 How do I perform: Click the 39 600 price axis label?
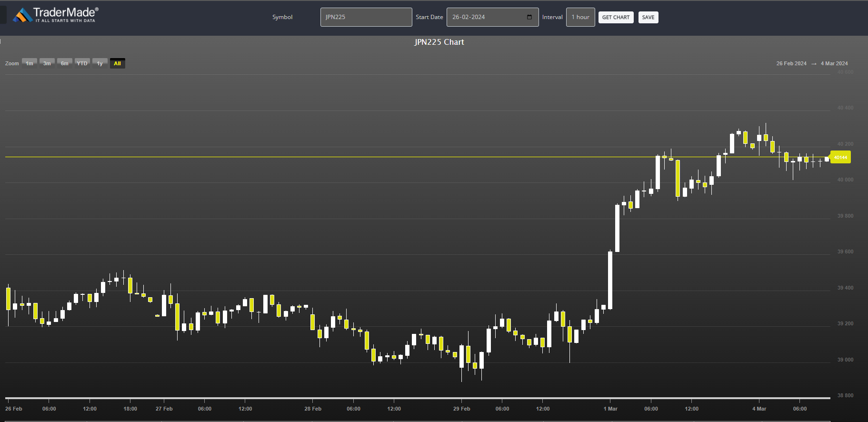click(845, 251)
